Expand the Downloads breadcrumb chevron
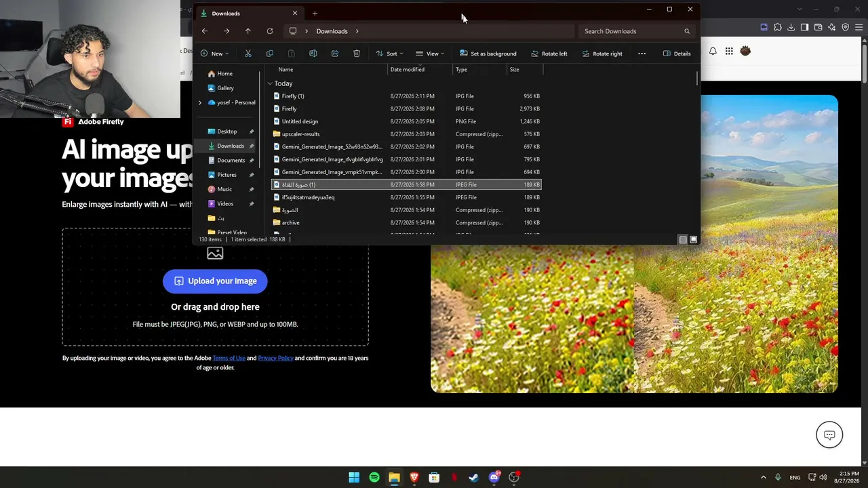The width and height of the screenshot is (868, 488). [357, 31]
